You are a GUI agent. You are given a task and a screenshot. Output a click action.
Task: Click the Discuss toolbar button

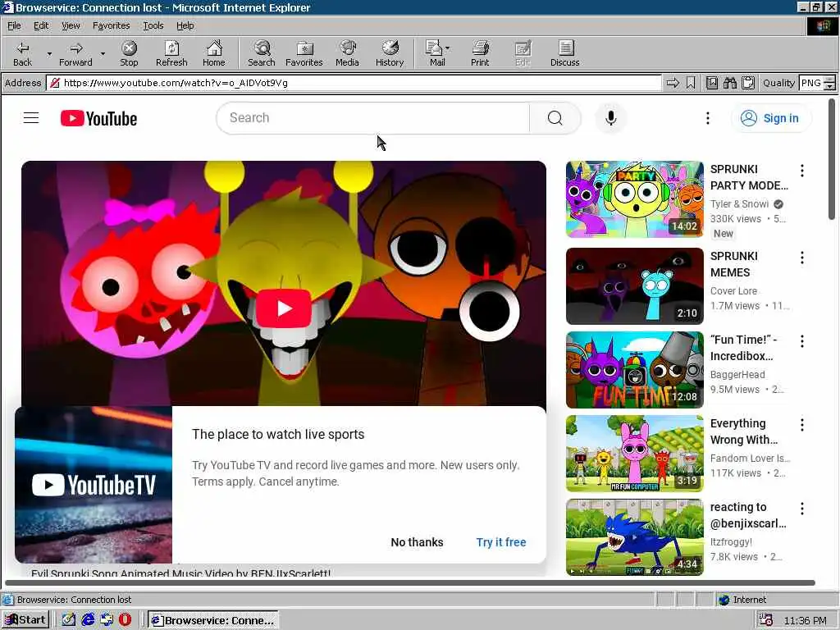tap(564, 53)
